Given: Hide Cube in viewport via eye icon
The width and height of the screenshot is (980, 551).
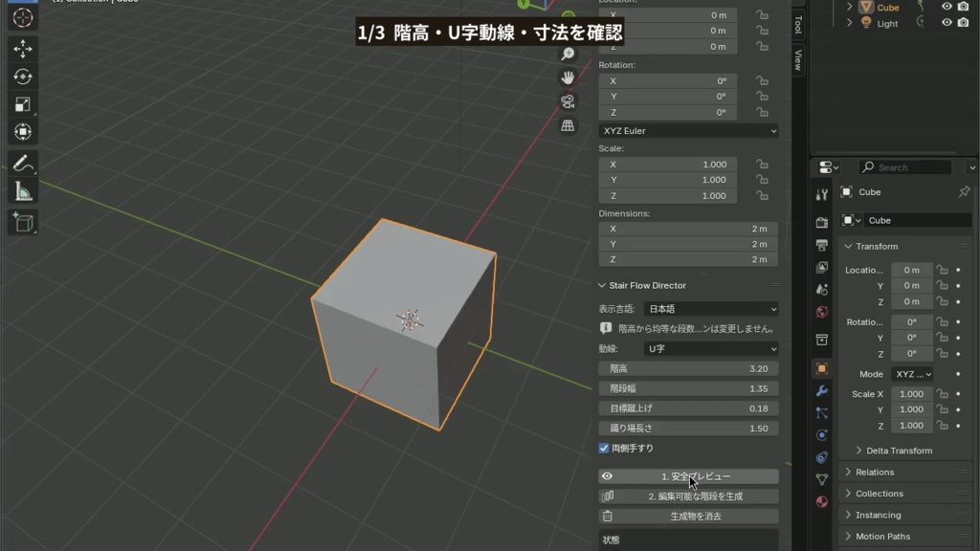Looking at the screenshot, I should pos(947,7).
